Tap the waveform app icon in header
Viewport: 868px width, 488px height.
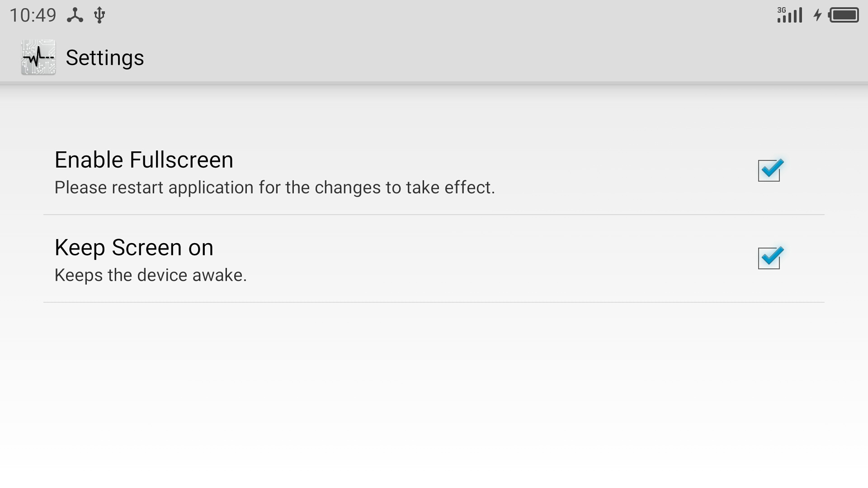point(38,57)
